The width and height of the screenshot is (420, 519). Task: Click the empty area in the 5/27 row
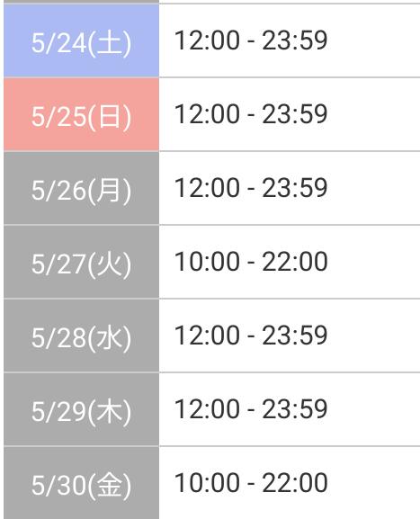point(374,262)
